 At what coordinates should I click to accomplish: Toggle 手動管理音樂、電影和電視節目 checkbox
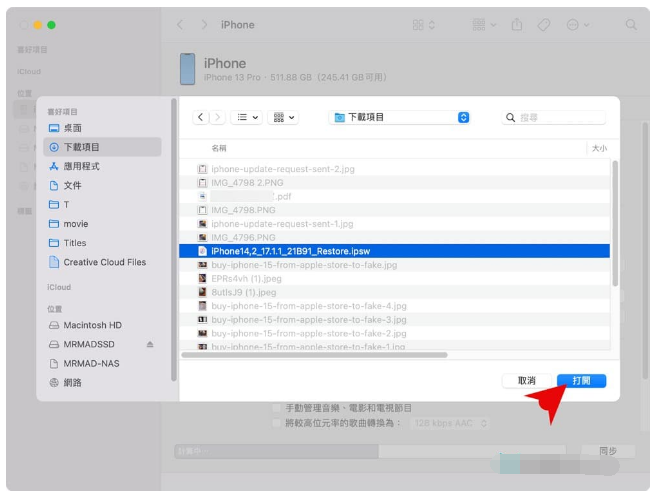(276, 408)
